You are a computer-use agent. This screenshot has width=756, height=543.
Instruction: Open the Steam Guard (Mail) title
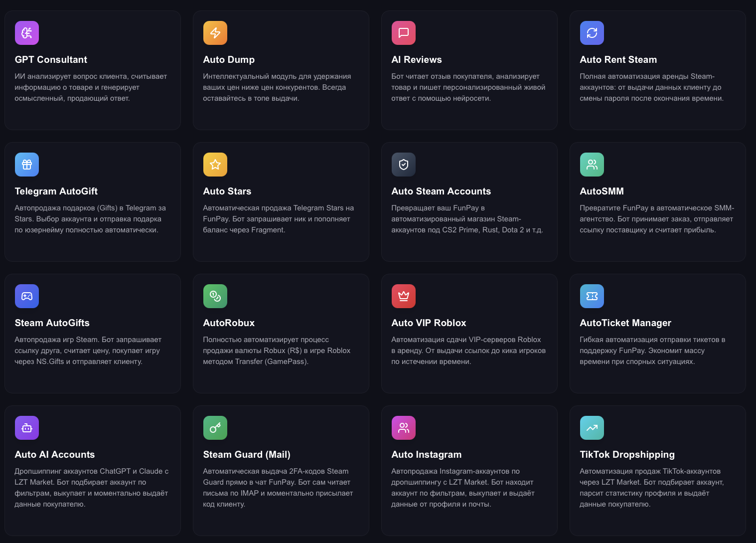(247, 455)
